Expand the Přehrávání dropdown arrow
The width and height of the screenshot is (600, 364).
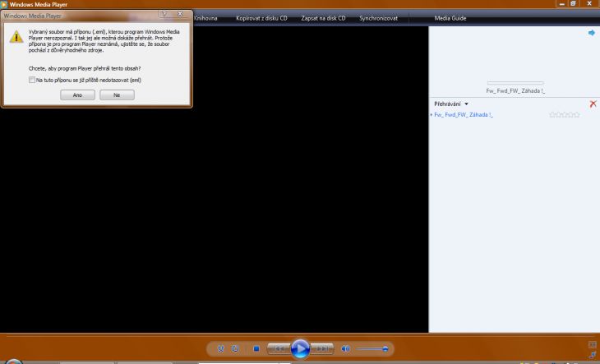tap(466, 104)
